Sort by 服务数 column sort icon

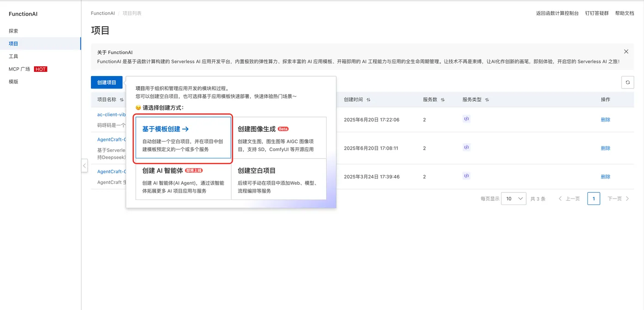tap(443, 99)
